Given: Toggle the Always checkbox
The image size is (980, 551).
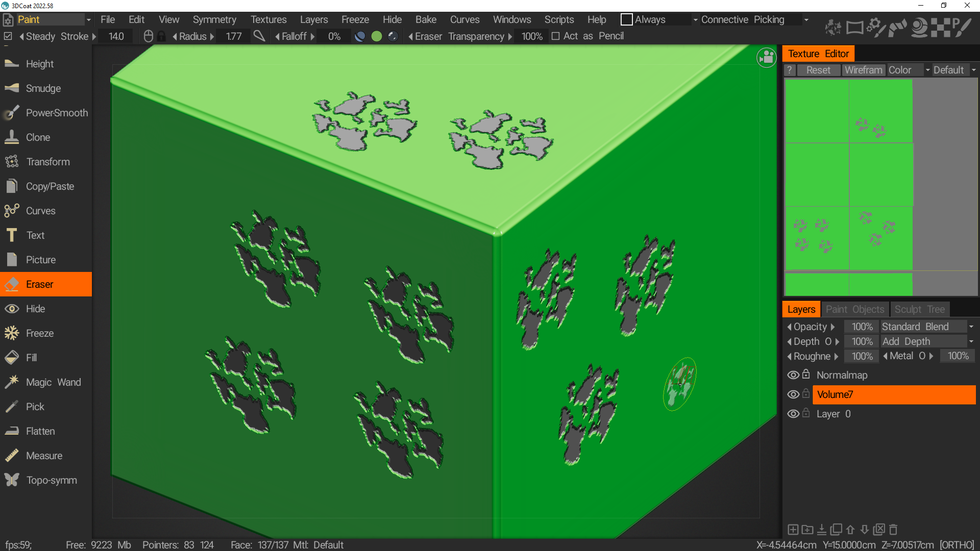Looking at the screenshot, I should (x=626, y=19).
